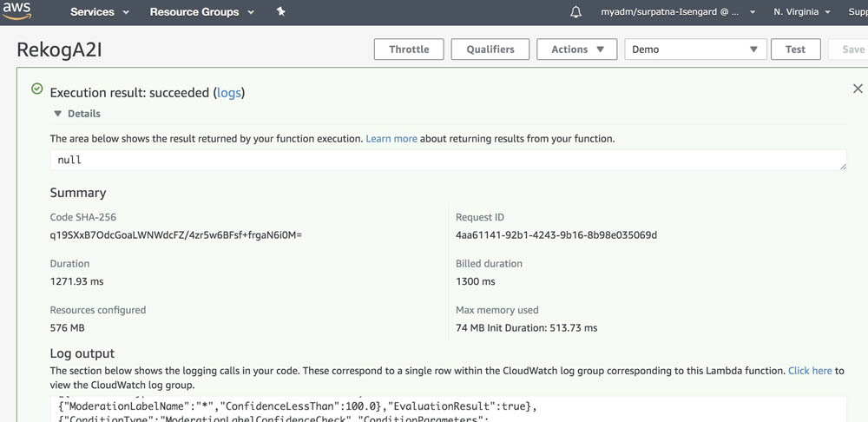
Task: Click the Throttle button
Action: coord(409,49)
